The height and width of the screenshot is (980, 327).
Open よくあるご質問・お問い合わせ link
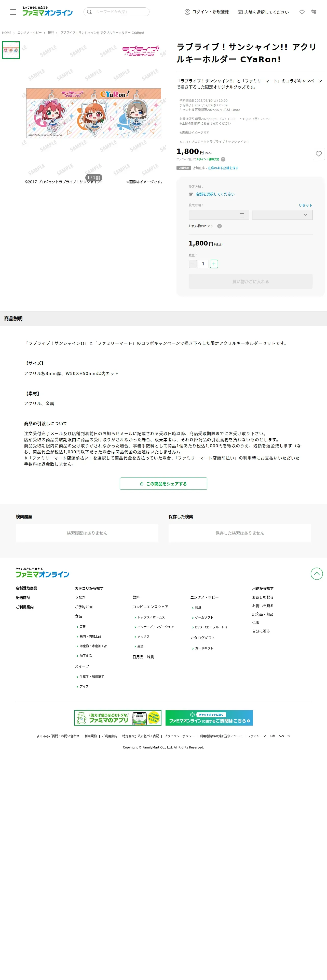pos(58,736)
